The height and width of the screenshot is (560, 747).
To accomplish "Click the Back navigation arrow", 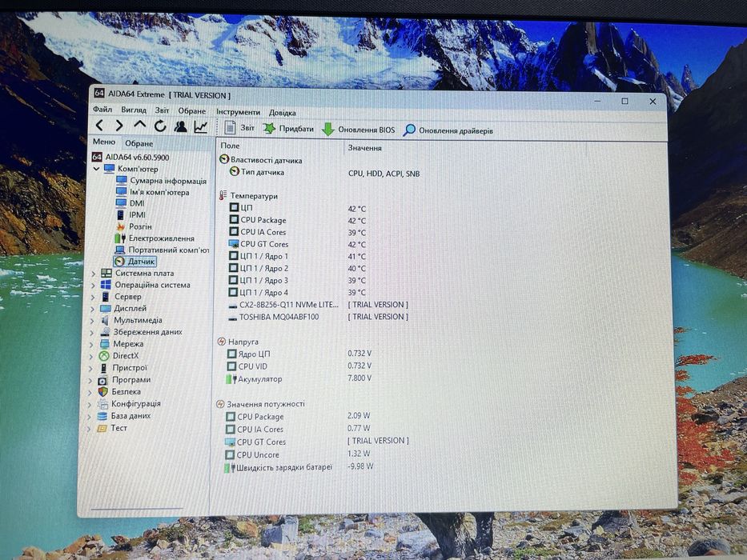I will tap(99, 126).
